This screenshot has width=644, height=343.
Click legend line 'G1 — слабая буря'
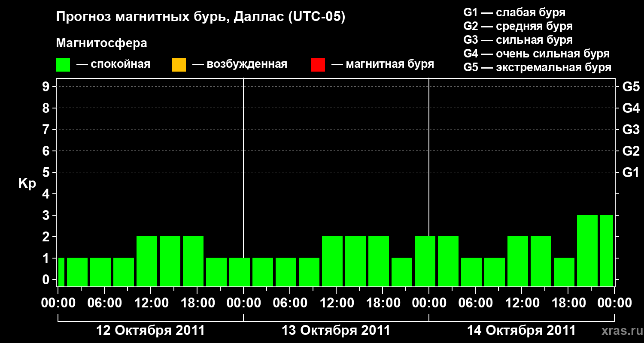click(x=514, y=12)
